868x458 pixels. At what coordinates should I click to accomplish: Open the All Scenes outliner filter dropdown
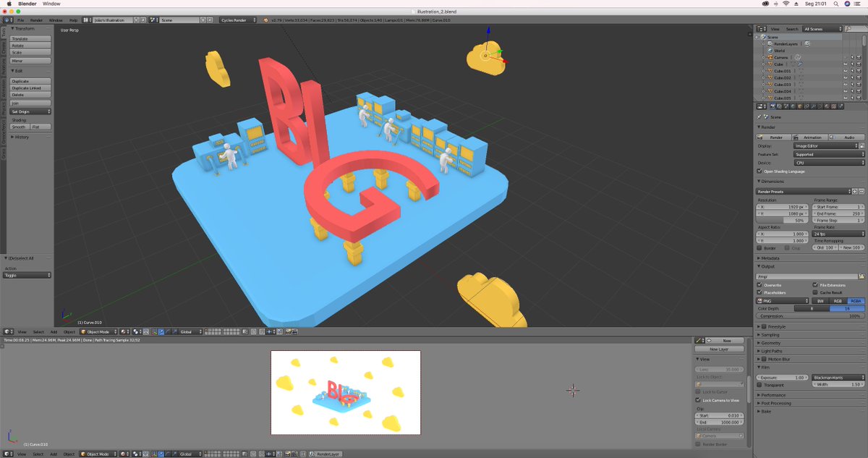coord(822,29)
